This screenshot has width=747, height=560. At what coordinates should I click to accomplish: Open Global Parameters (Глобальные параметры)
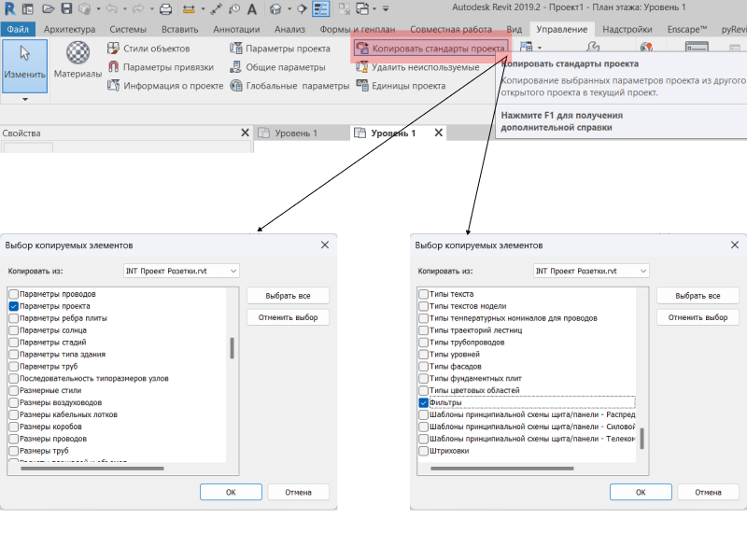[289, 86]
